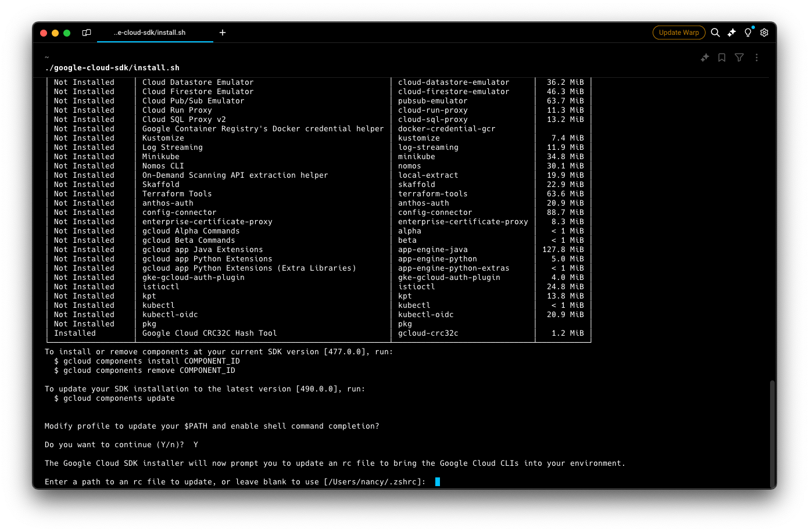Screen dimensions: 809x532
Task: Click 'Cloud SQL Proxy v2' row name
Action: (x=184, y=120)
